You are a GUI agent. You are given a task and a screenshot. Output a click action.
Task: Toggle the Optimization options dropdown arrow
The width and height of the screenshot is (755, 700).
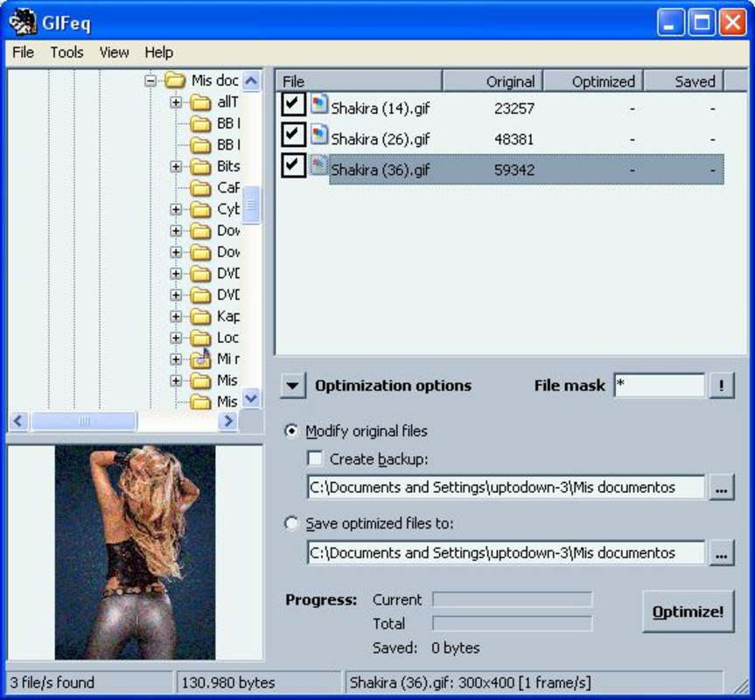[292, 386]
